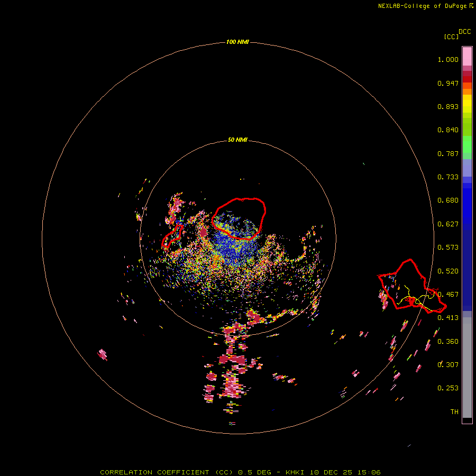Click the 0.680 scale value
This screenshot has height=476, width=476.
point(448,200)
